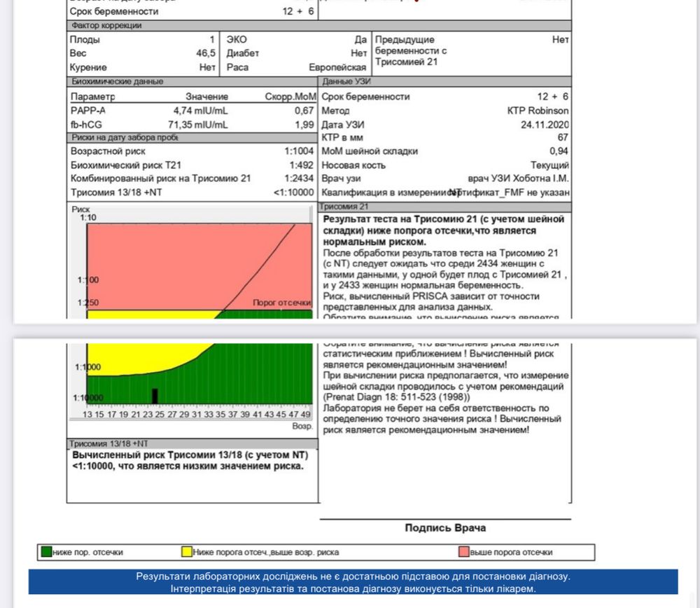Click the doctor name 'врач УЗИ Хоботна I.M.'
The height and width of the screenshot is (608, 700).
click(x=518, y=179)
